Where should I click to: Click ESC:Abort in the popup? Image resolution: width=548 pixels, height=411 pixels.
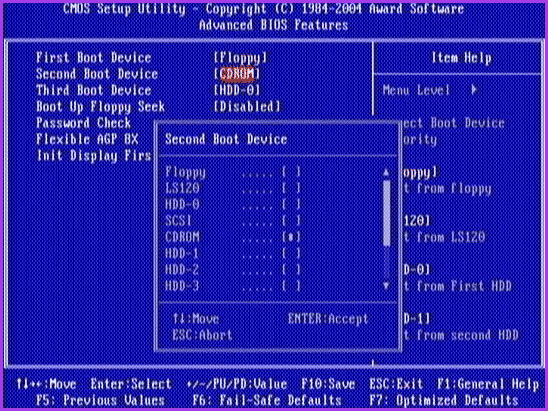(x=202, y=335)
